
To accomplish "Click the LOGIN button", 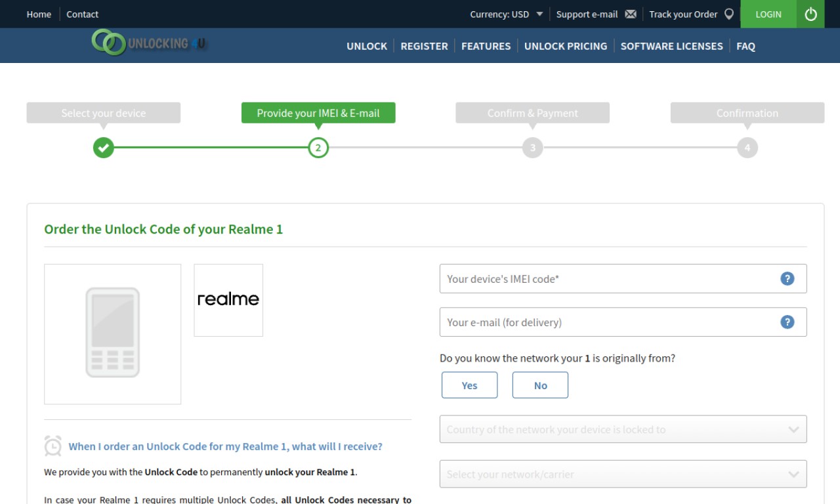I will (768, 14).
